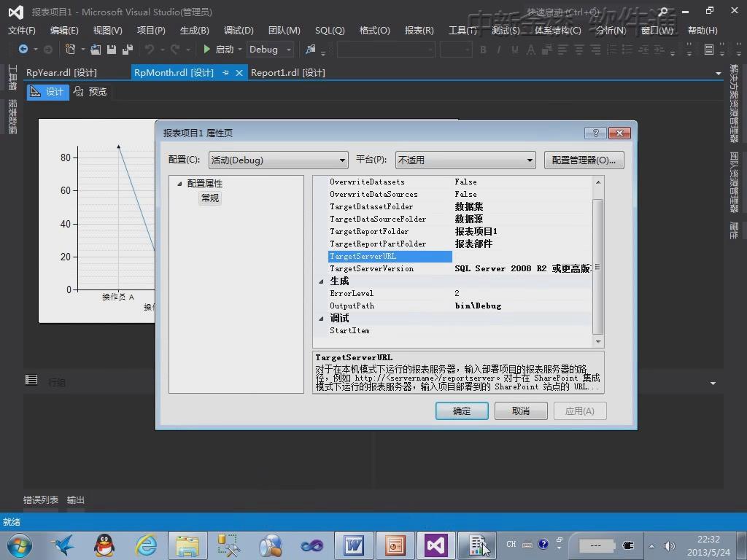747x560 pixels.
Task: Click the property grid scrollbar up arrow
Action: (598, 182)
